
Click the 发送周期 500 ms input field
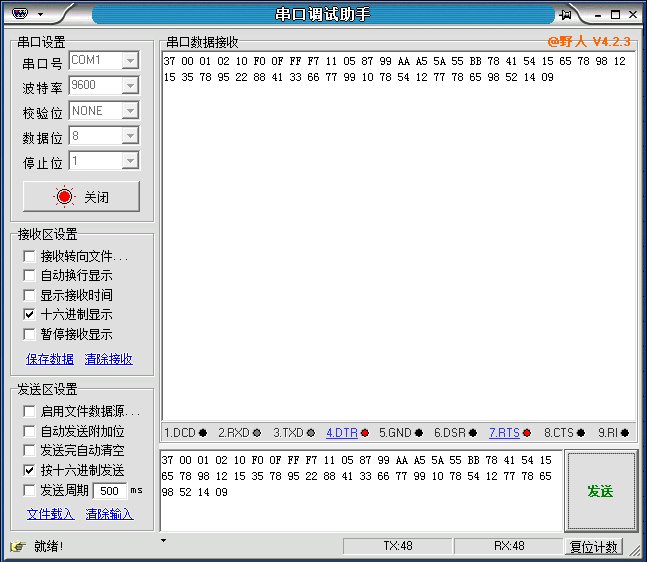tap(109, 491)
